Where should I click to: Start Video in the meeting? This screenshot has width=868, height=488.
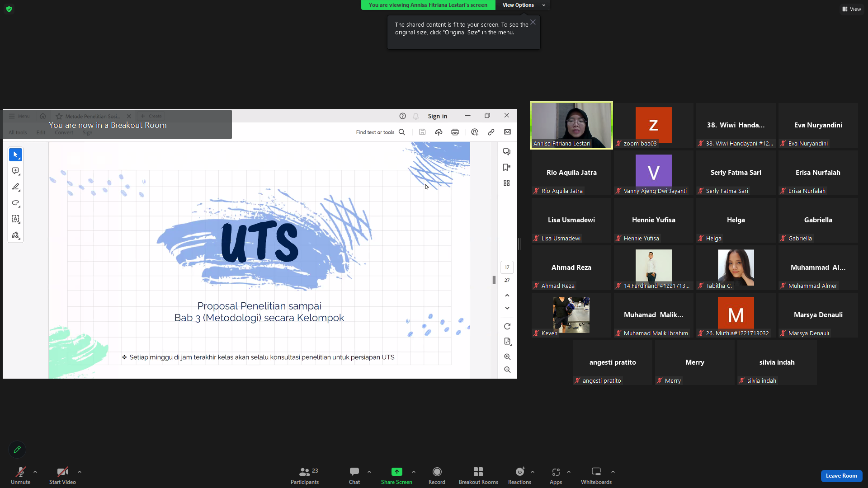point(62,475)
